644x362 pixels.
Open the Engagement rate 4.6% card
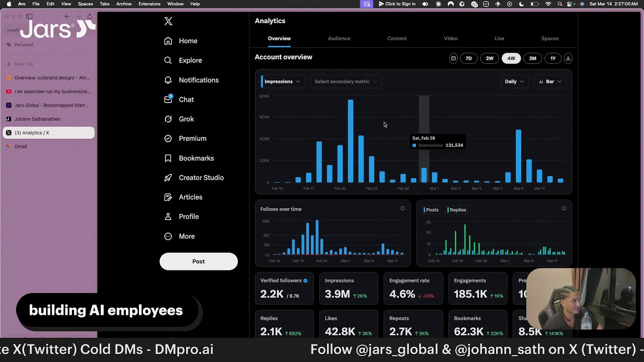413,289
